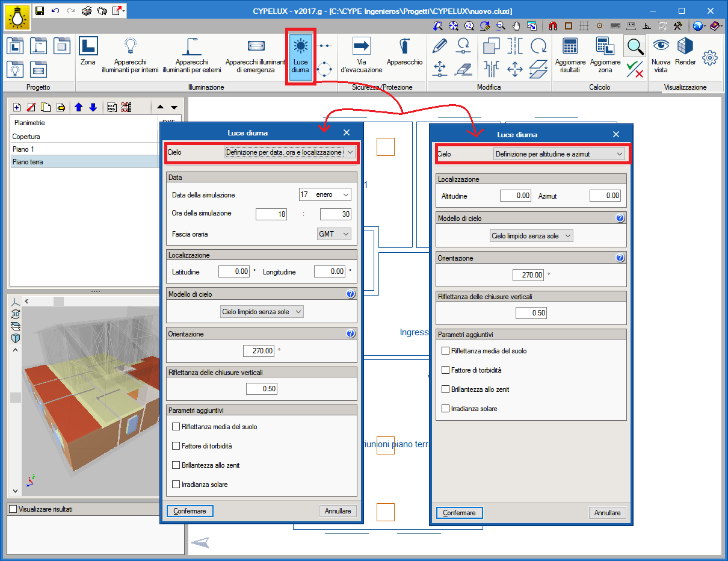This screenshot has width=728, height=561.
Task: Click Aggiornare zona in Calcolo group
Action: coord(605,55)
